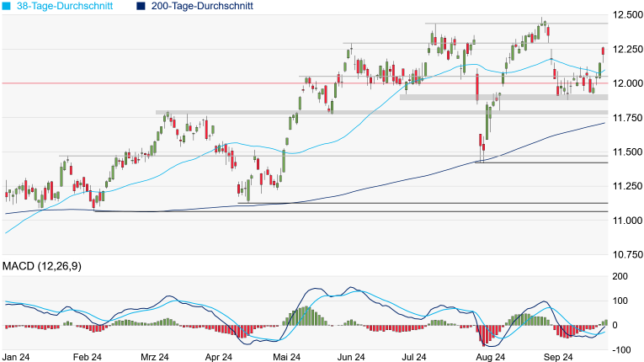Click the Mai 24 date axis label

click(x=288, y=356)
